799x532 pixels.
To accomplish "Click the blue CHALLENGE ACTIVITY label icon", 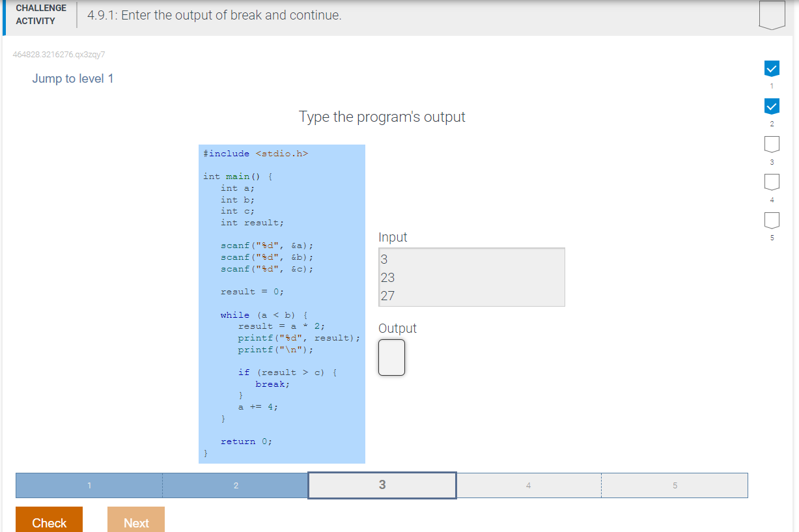I will [40, 14].
